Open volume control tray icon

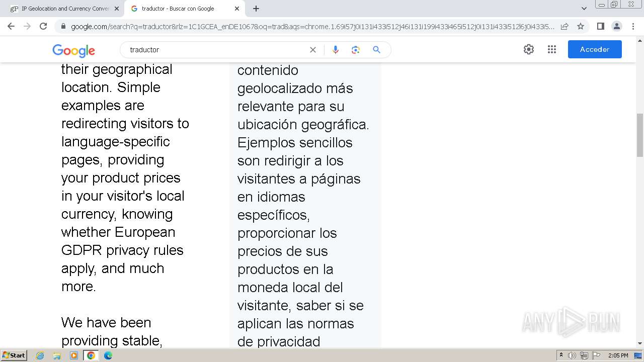tap(572, 355)
